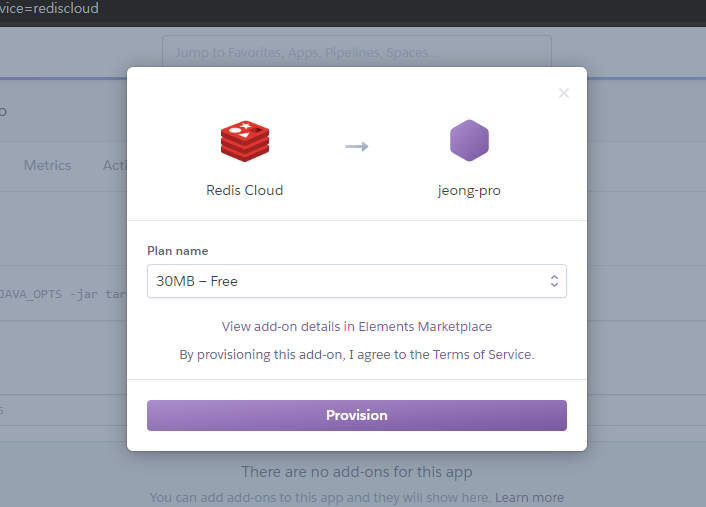The image size is (706, 507).
Task: Click the Plan name label
Action: pos(178,251)
